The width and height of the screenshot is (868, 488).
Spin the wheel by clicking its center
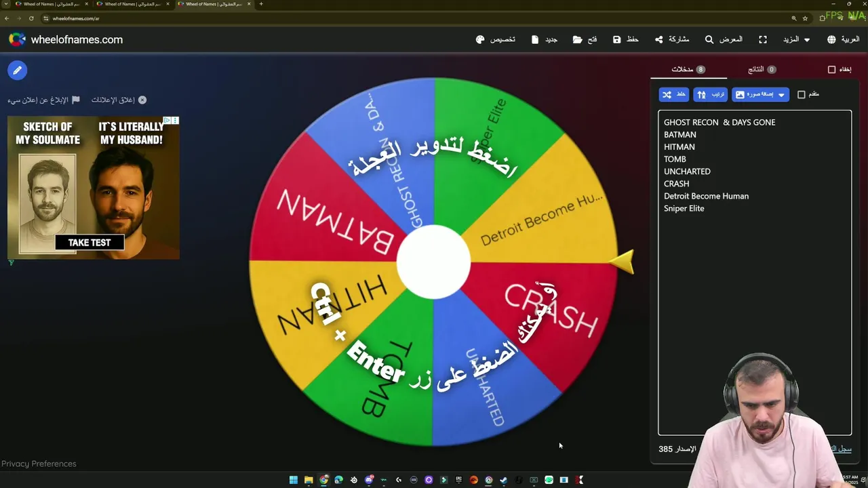click(x=433, y=262)
